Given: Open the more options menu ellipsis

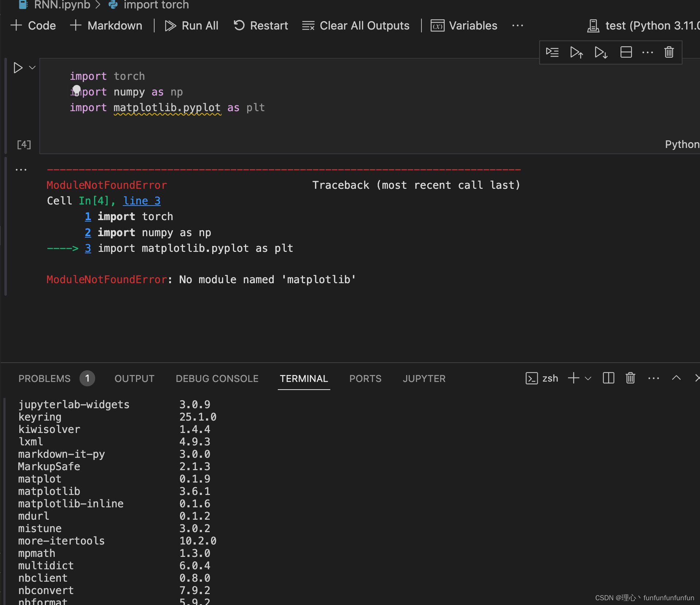Looking at the screenshot, I should pos(518,25).
